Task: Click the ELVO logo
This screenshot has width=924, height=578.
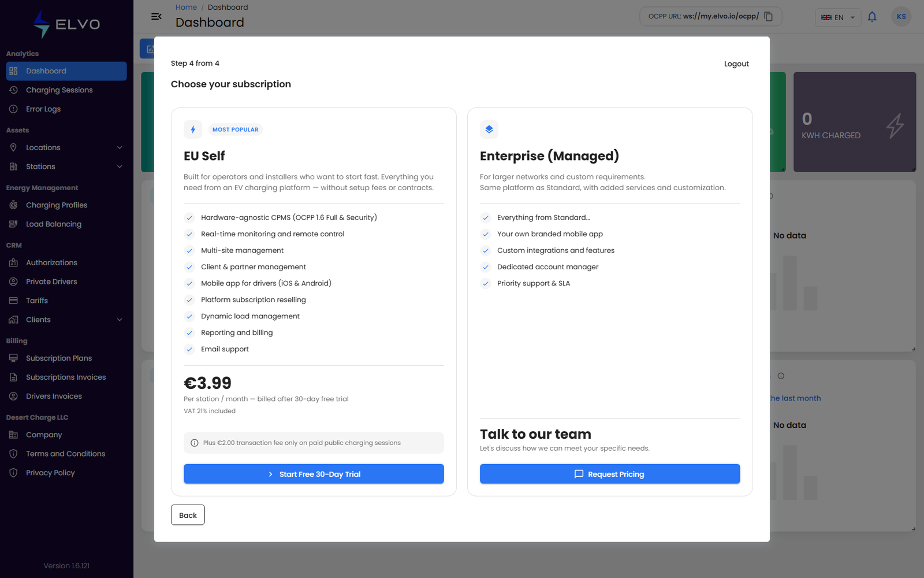Action: click(66, 24)
